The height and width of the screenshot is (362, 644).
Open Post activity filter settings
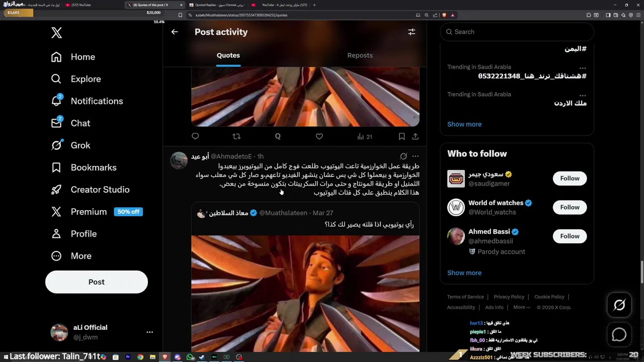click(x=412, y=32)
